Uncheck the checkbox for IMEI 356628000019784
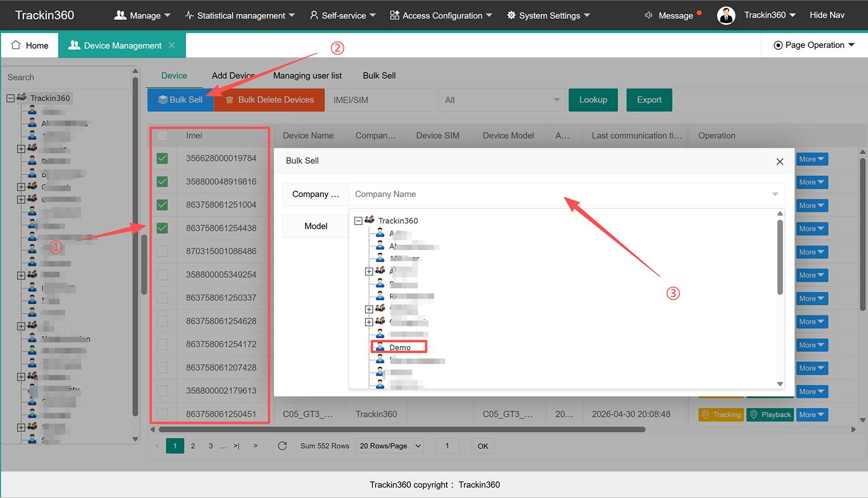 162,158
